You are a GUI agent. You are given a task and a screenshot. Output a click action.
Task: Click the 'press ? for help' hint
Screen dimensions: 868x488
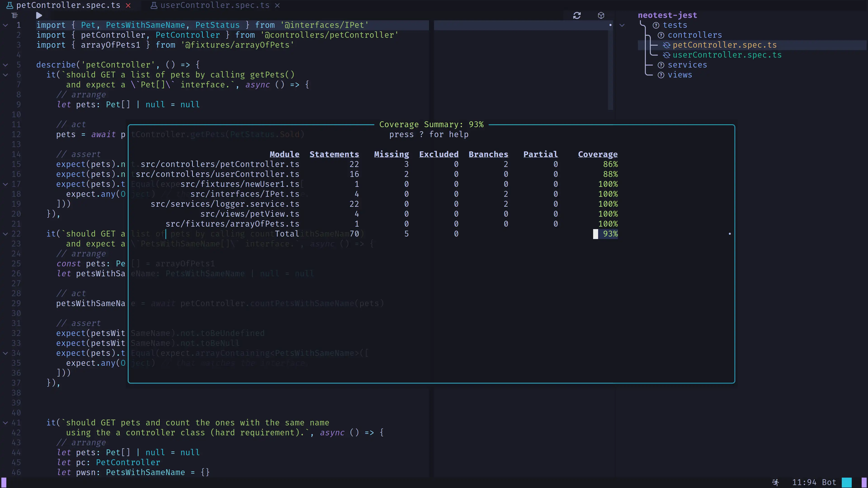pyautogui.click(x=429, y=134)
